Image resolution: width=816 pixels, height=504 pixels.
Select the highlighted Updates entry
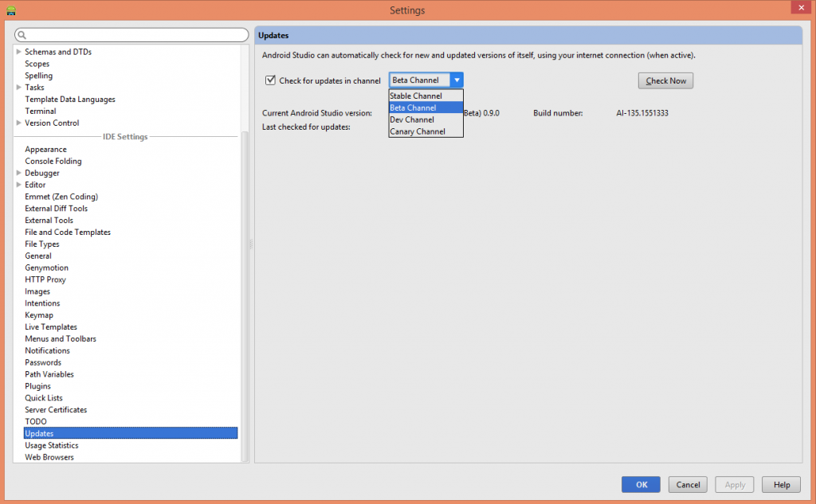pyautogui.click(x=131, y=433)
